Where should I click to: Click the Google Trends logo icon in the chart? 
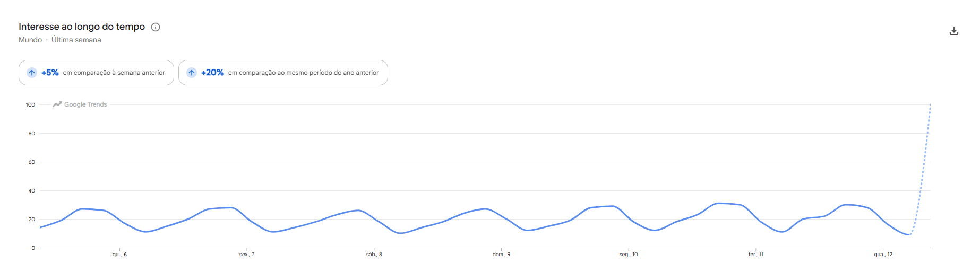[57, 104]
